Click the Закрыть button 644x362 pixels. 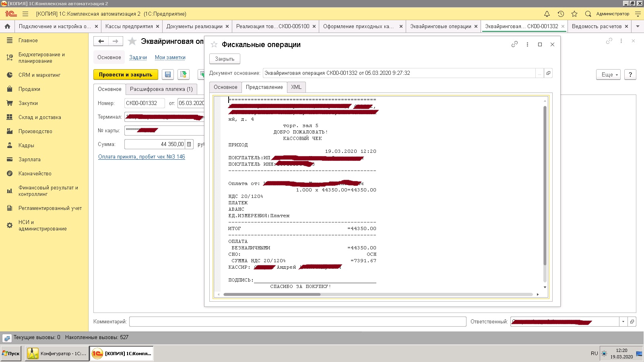[225, 59]
